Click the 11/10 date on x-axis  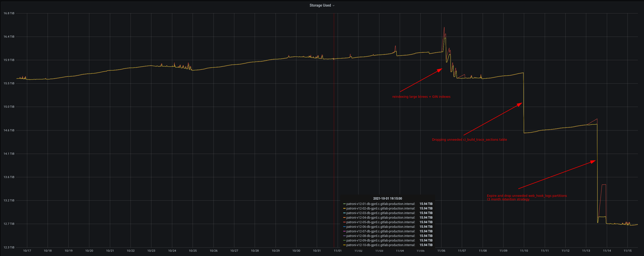pyautogui.click(x=524, y=251)
